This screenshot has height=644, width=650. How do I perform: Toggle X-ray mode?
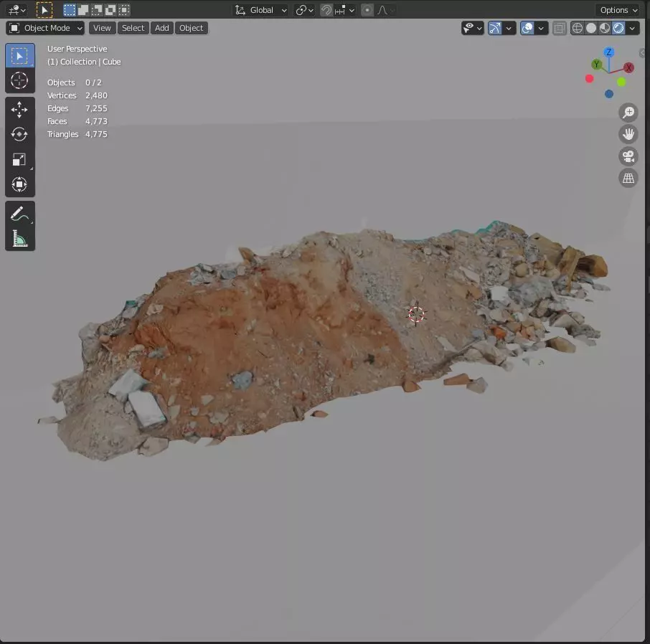pyautogui.click(x=559, y=28)
